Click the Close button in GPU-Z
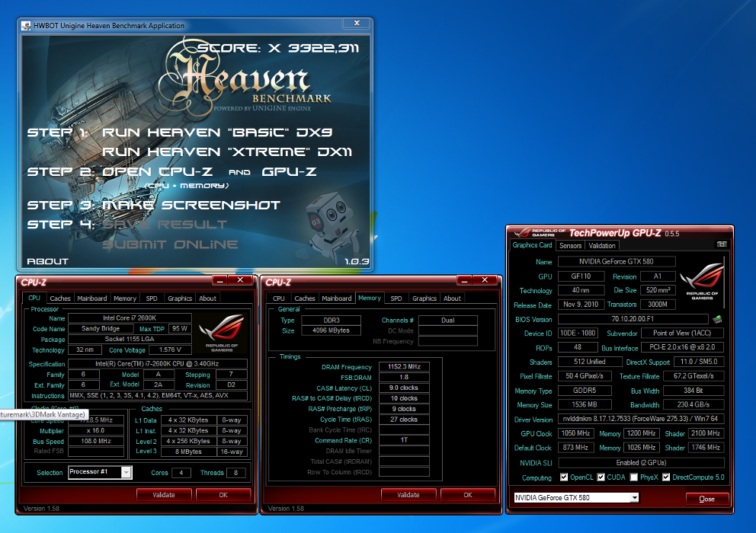The height and width of the screenshot is (533, 756). 706,499
